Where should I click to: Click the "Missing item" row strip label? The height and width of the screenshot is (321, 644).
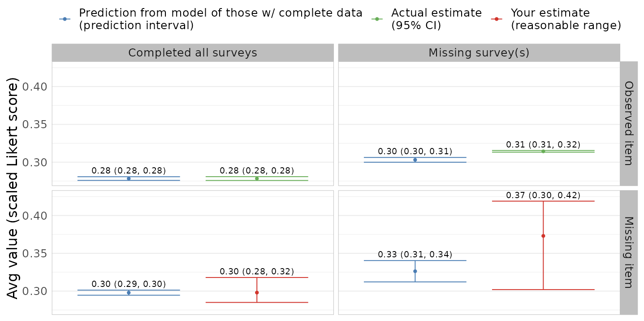pyautogui.click(x=628, y=252)
